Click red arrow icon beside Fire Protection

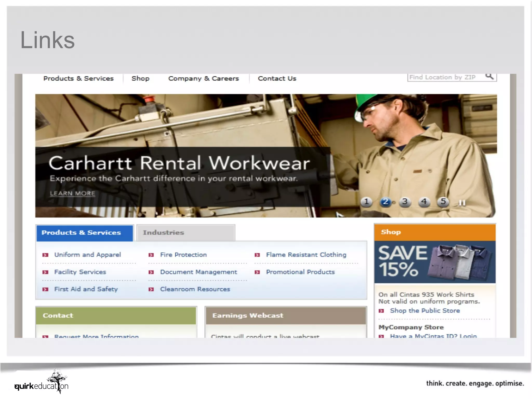point(151,255)
